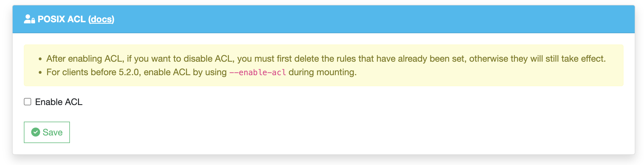This screenshot has height=165, width=644.
Task: Click the circled checkmark on the Save button
Action: point(36,132)
